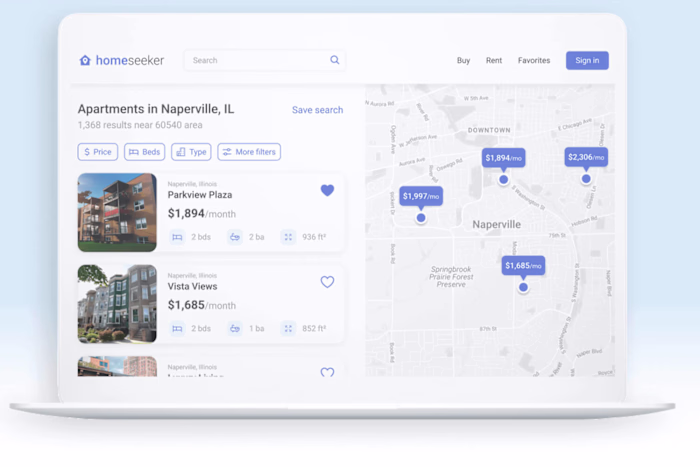Open the Type filter
This screenshot has width=700, height=467.
pos(191,152)
